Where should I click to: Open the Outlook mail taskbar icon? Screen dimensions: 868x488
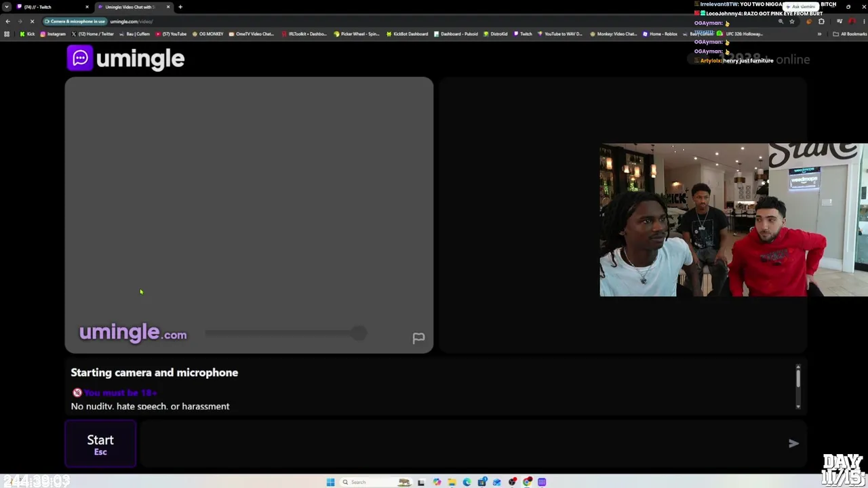coord(497,482)
